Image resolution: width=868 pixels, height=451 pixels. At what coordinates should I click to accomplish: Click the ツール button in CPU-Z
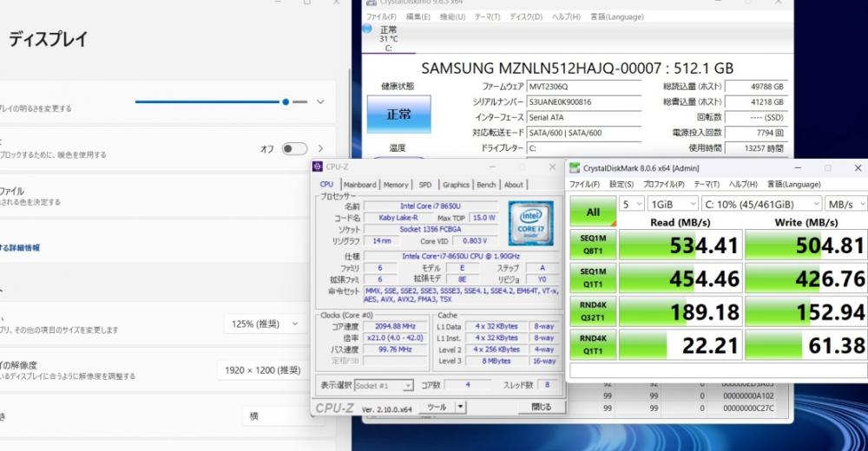pyautogui.click(x=437, y=408)
